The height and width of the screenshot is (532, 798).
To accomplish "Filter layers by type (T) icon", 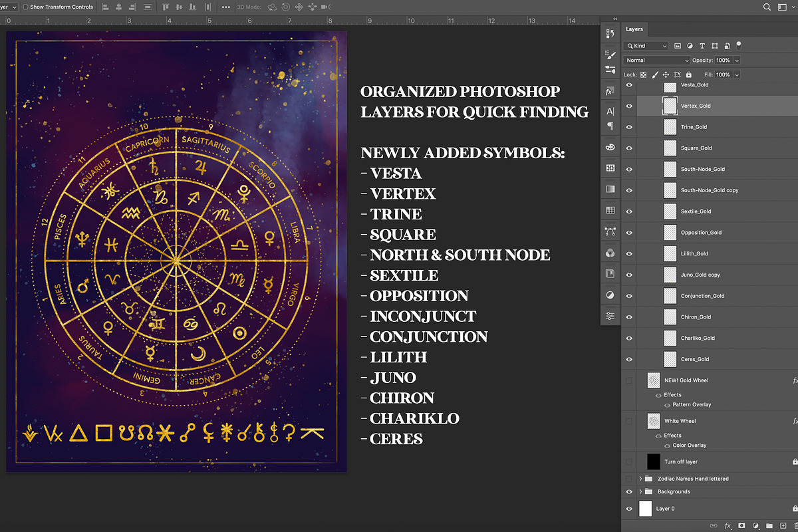I will point(702,46).
